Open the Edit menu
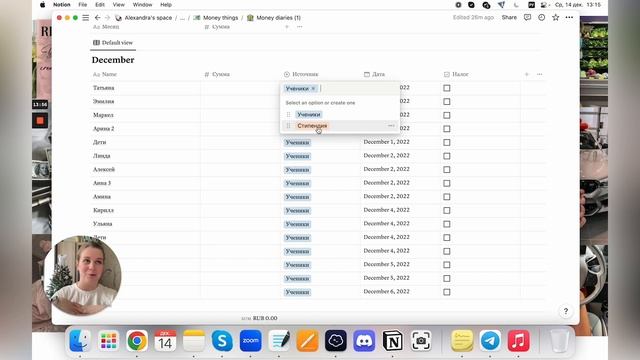This screenshot has width=640, height=360. coord(100,4)
